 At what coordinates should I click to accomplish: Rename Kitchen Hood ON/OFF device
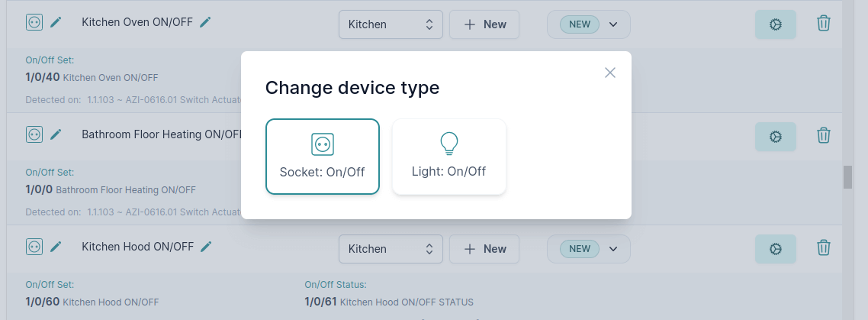point(206,247)
